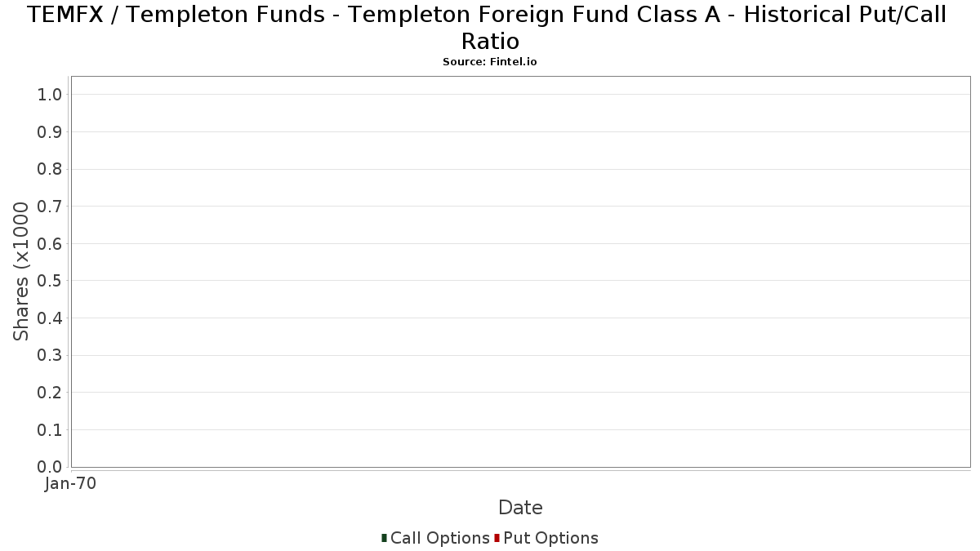Screen dimensions: 980x551
Task: Click the 0.0 y-axis tick label
Action: pyautogui.click(x=50, y=467)
